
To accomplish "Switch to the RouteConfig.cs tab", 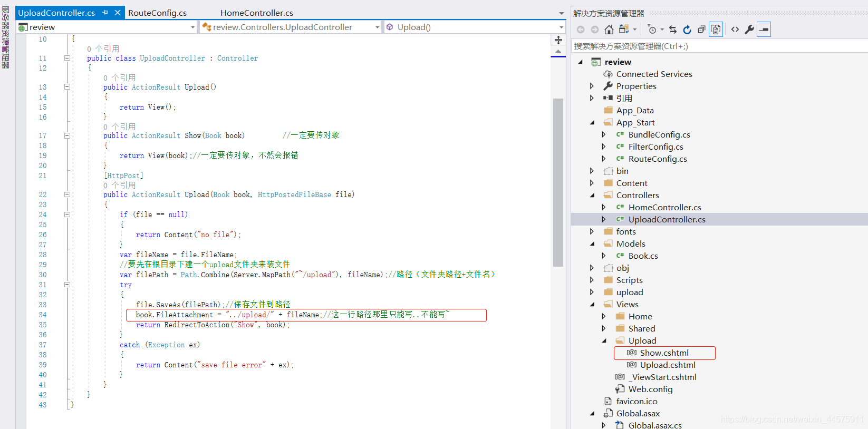I will (x=157, y=13).
